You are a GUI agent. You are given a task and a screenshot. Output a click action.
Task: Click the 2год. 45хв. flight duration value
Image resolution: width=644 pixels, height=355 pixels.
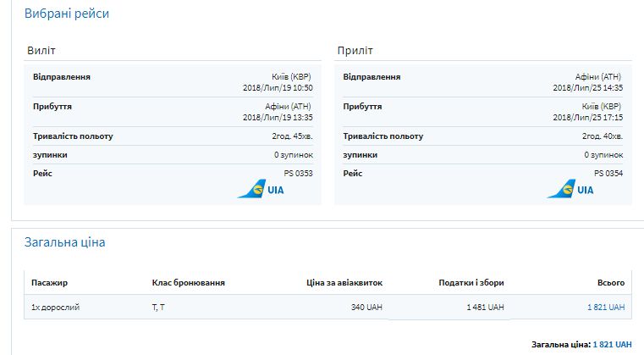pyautogui.click(x=292, y=136)
